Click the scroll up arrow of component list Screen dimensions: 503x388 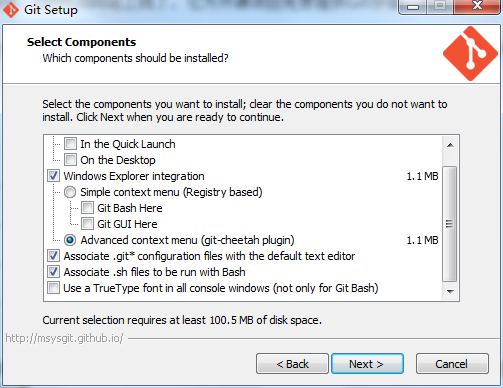coord(450,145)
